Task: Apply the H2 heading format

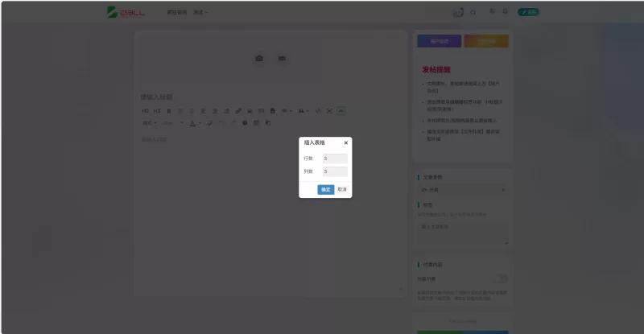Action: (145, 111)
